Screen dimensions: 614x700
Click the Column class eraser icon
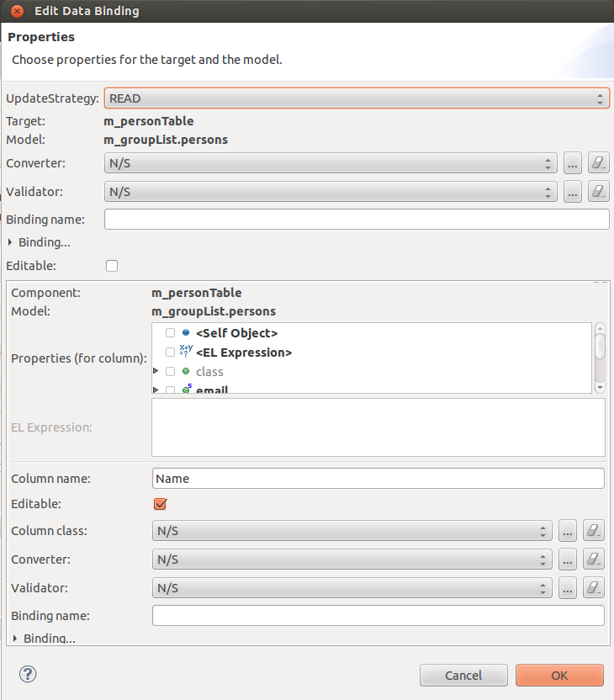coord(594,531)
